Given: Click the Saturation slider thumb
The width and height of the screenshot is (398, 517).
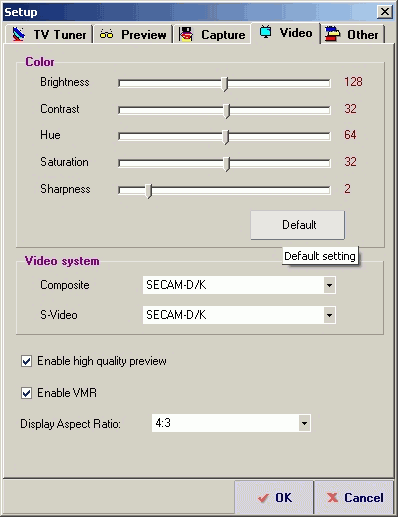Looking at the screenshot, I should (x=227, y=164).
